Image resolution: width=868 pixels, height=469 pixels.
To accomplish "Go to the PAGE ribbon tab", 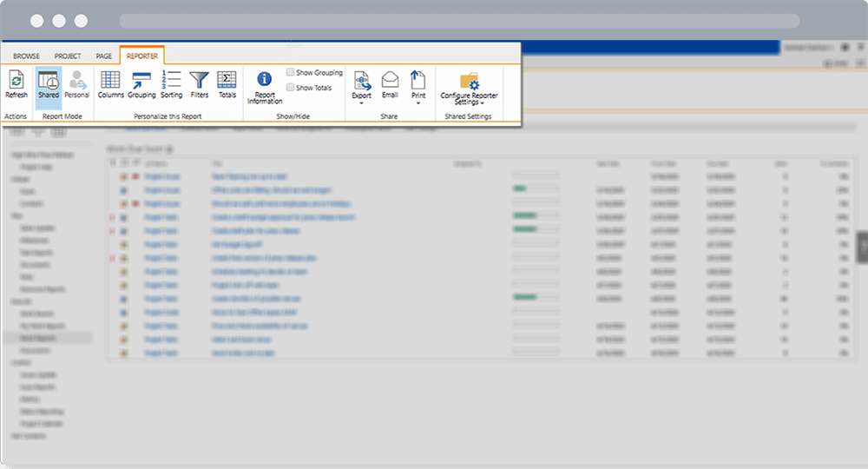I will pos(103,56).
